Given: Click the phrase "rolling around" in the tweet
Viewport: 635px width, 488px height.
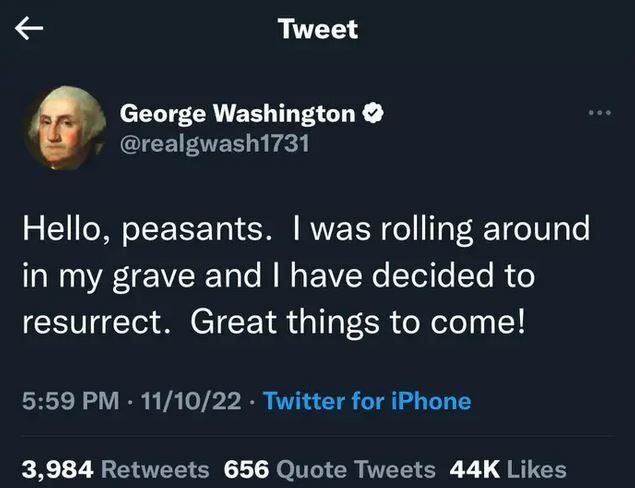Looking at the screenshot, I should click(x=484, y=228).
